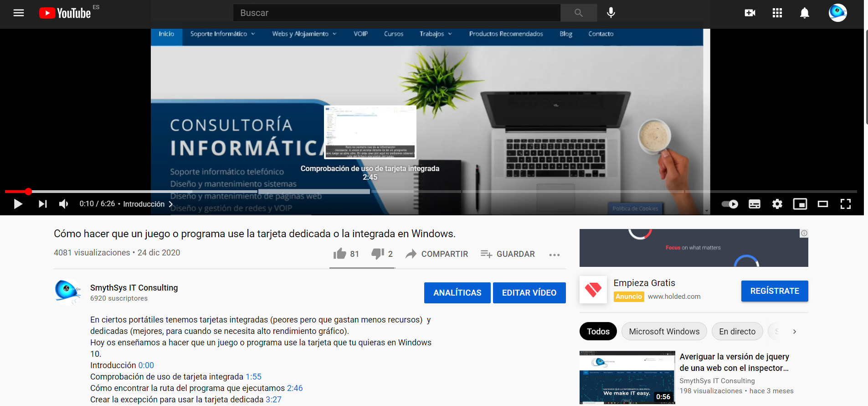
Task: Click the Buscar search field
Action: coord(396,13)
